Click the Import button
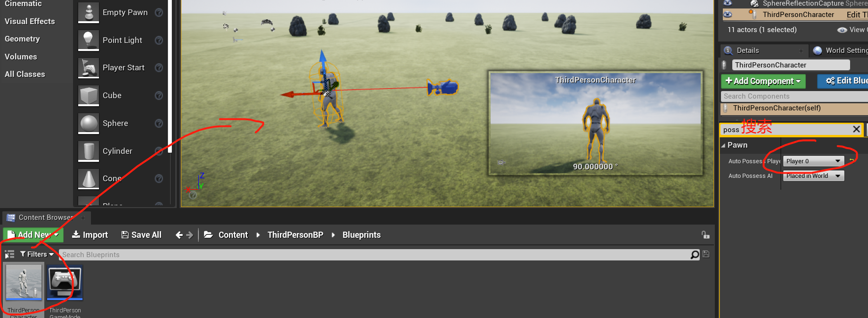 click(x=90, y=235)
